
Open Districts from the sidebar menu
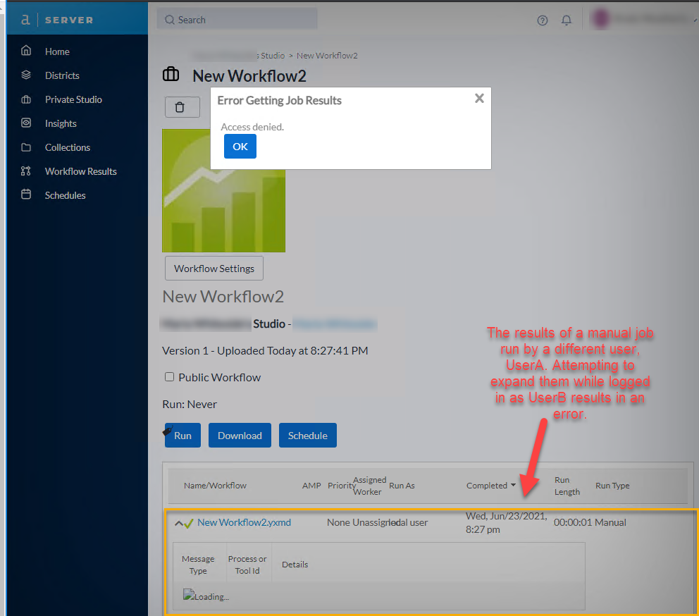(x=61, y=75)
